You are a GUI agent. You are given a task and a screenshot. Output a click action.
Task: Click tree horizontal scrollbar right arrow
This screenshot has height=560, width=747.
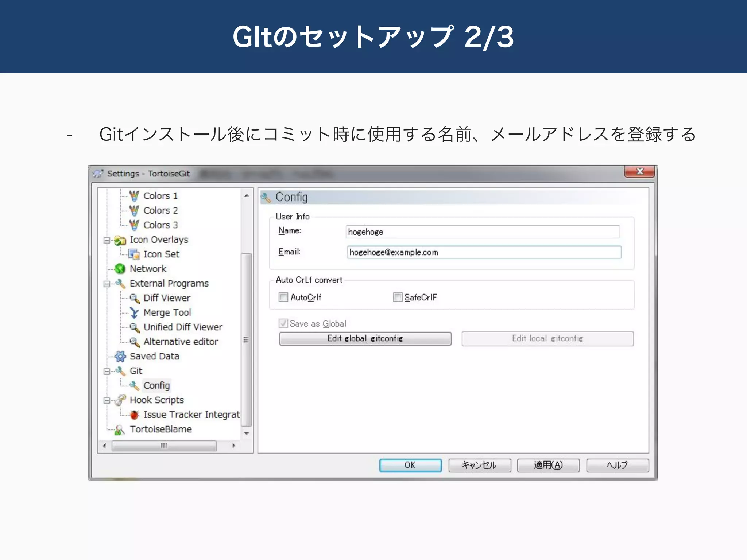[233, 446]
